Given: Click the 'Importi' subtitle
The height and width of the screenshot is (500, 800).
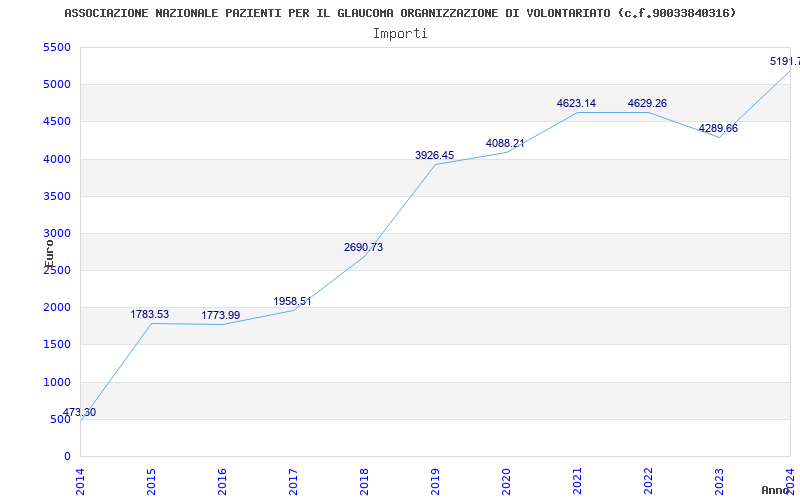Looking at the screenshot, I should click(400, 34).
